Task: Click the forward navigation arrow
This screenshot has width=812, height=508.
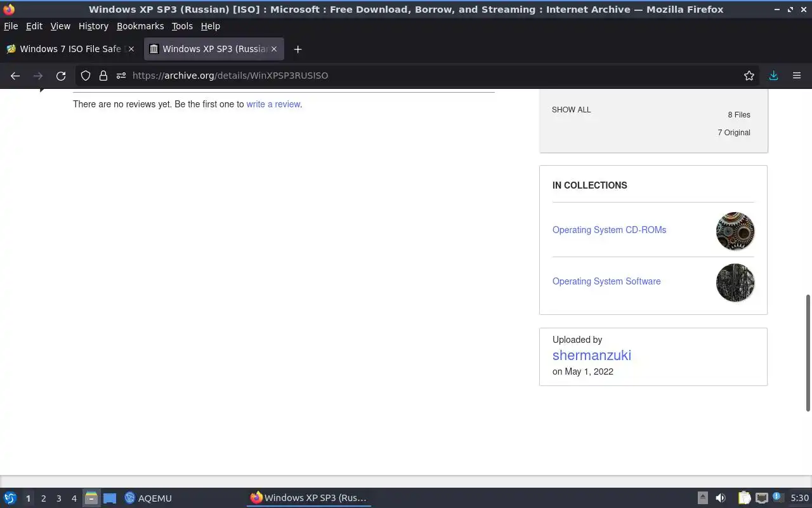Action: tap(38, 76)
